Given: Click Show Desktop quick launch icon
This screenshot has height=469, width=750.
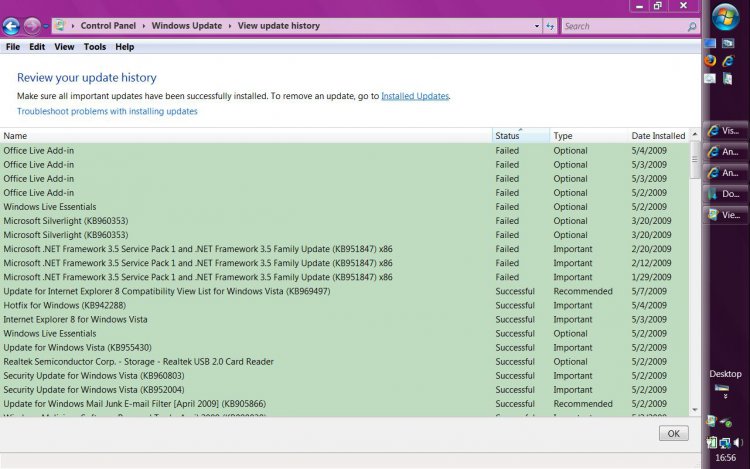Looking at the screenshot, I should (710, 44).
